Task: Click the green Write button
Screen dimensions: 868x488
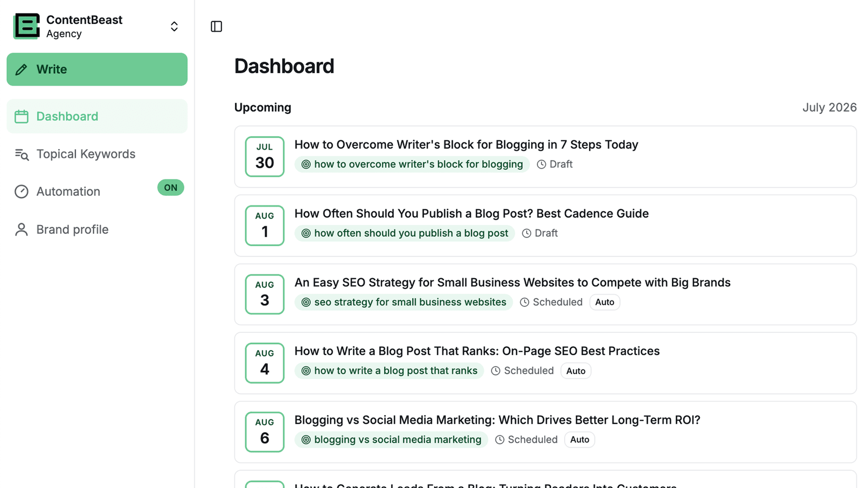Action: [x=97, y=69]
